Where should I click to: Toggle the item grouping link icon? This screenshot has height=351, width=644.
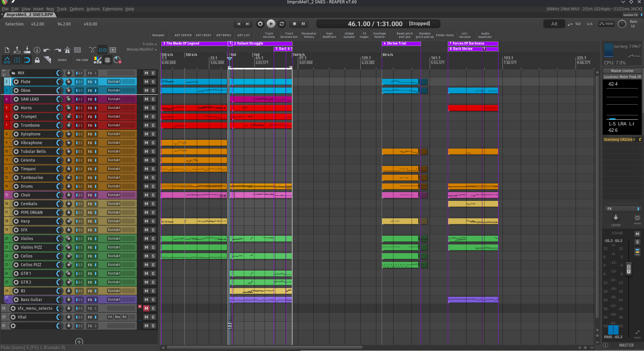pyautogui.click(x=103, y=50)
